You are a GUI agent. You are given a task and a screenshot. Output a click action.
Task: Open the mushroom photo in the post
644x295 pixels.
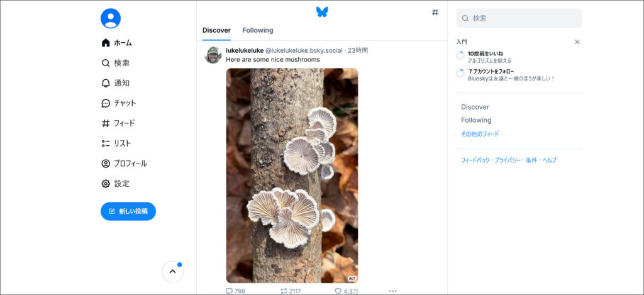(x=292, y=175)
